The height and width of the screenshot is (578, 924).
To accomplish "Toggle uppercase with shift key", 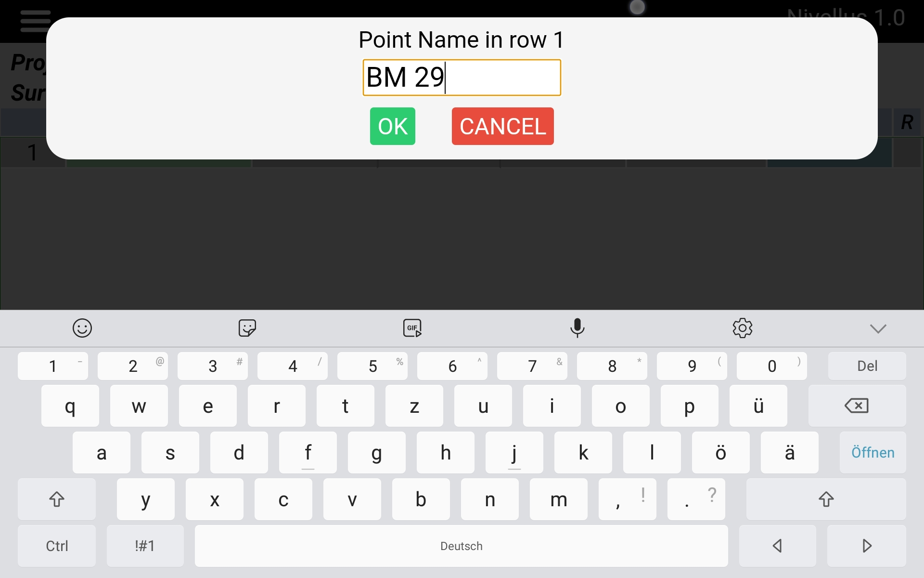I will 56,499.
